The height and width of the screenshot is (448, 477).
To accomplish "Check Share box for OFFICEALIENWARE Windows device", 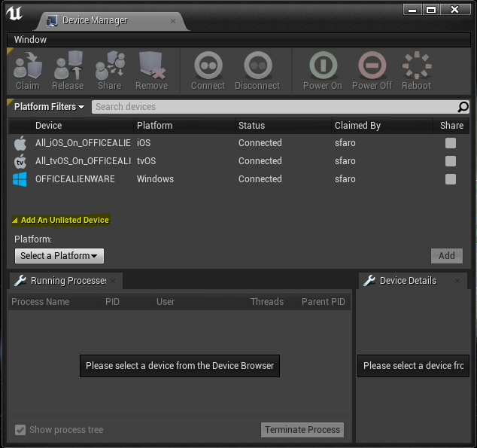I will coord(451,179).
